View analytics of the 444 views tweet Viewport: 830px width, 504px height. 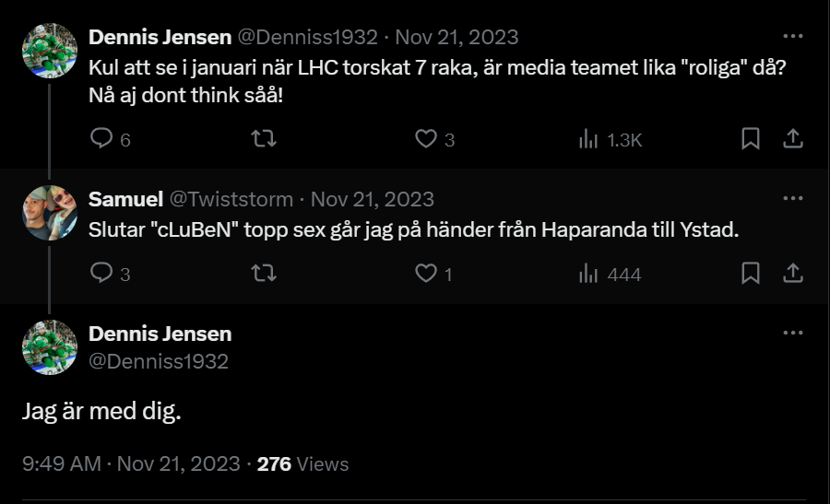tap(588, 274)
